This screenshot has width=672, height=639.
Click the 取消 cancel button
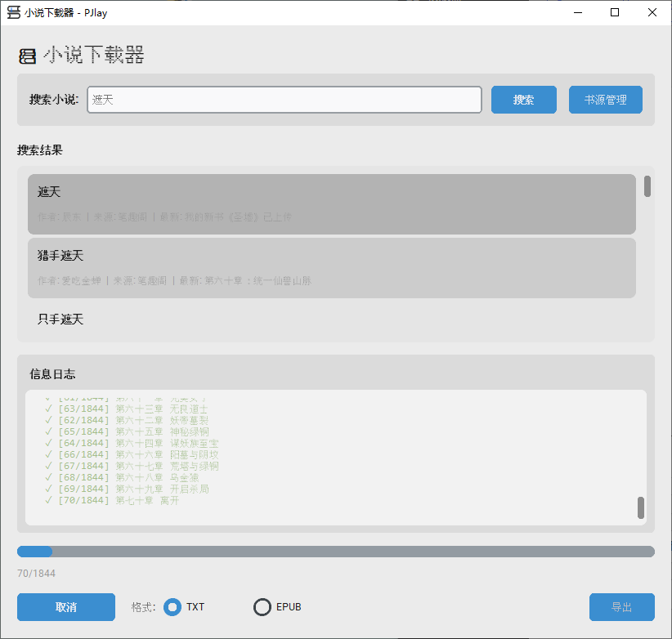tap(66, 607)
